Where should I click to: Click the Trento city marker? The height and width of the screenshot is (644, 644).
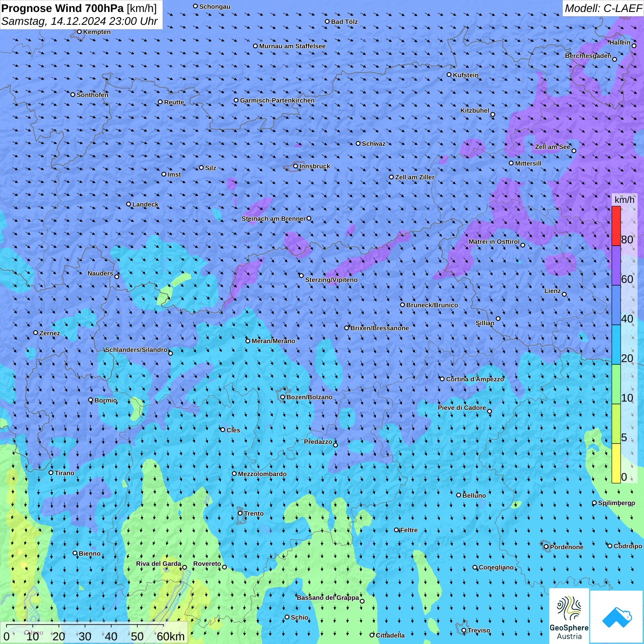[240, 513]
